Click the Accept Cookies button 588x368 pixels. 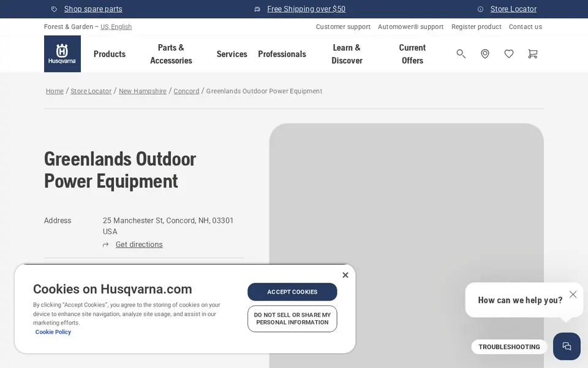pos(292,292)
